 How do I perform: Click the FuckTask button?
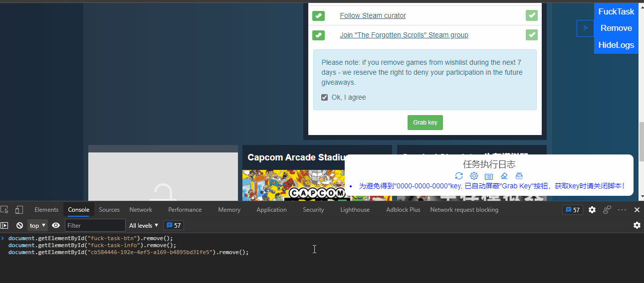(616, 11)
